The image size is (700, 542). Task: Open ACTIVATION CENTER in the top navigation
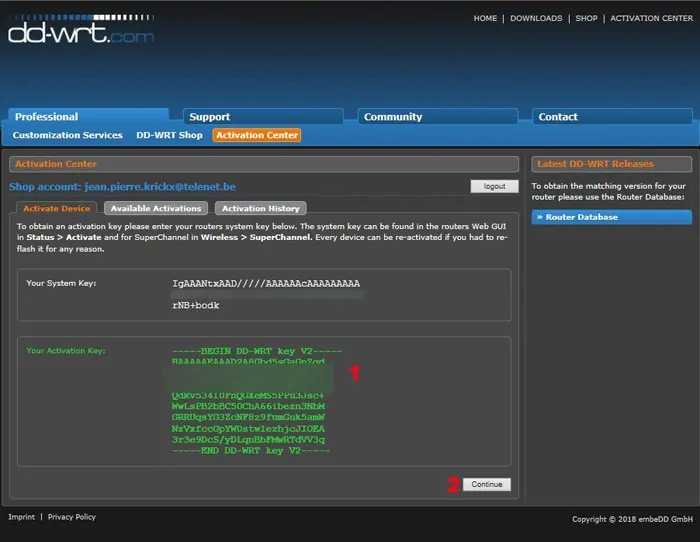(651, 18)
